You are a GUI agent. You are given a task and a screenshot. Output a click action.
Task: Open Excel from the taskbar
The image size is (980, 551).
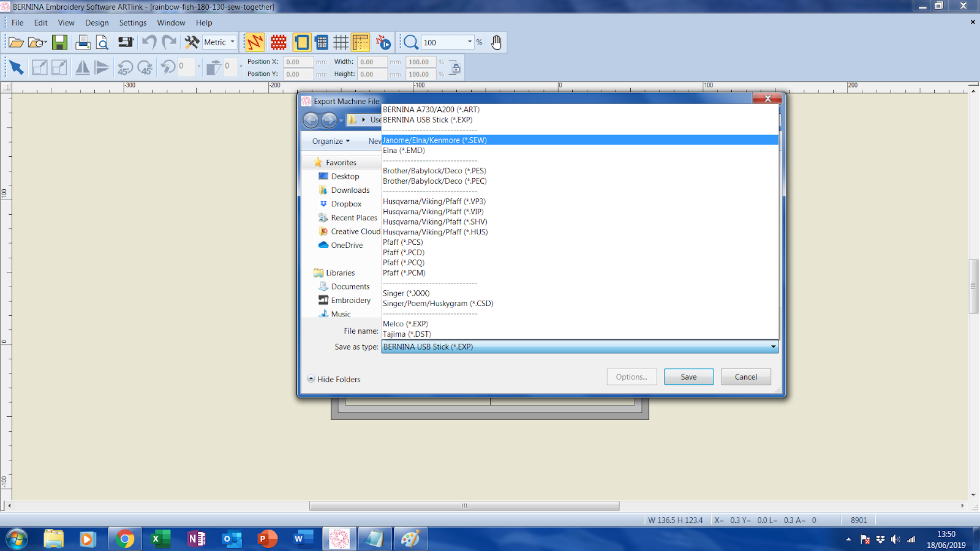[160, 539]
